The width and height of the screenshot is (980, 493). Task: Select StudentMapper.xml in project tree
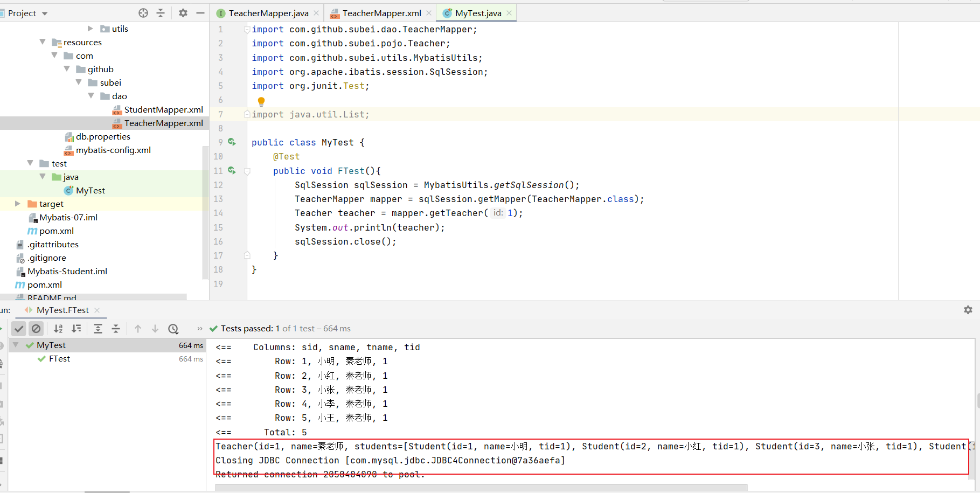163,109
